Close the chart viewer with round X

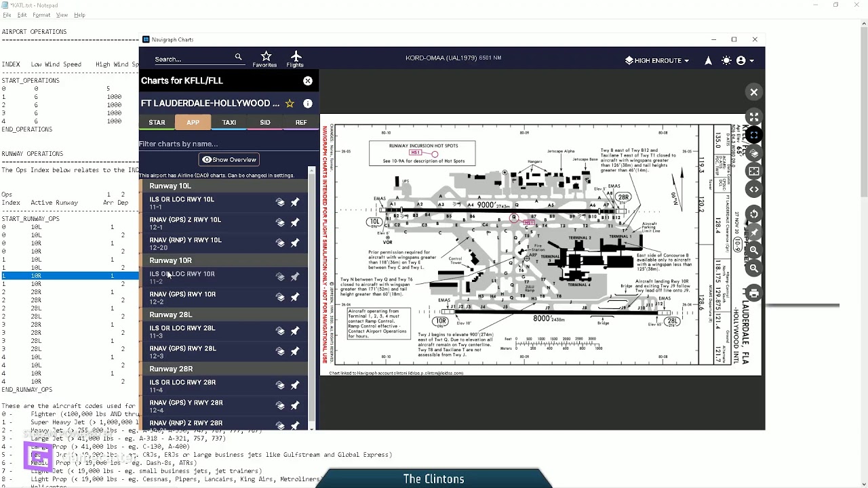753,92
